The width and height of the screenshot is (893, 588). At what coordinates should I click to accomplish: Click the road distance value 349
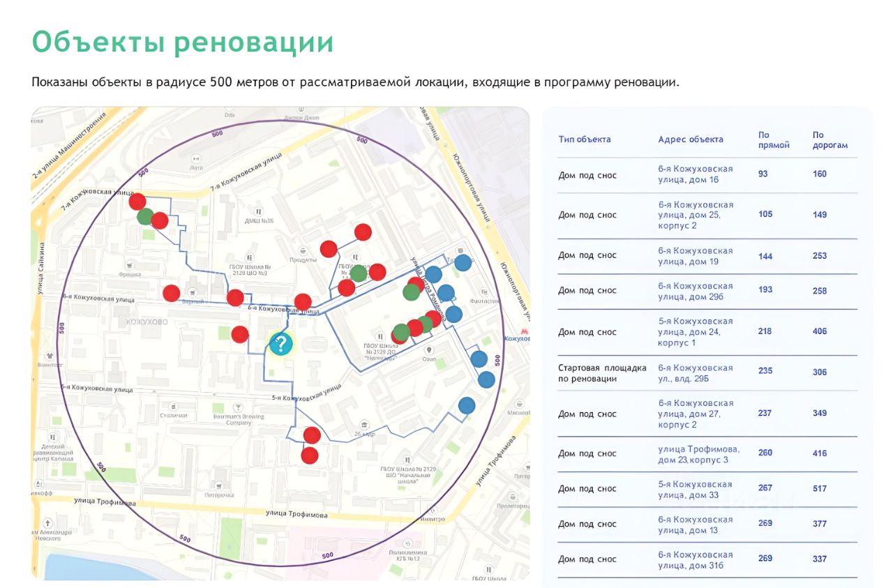point(820,413)
